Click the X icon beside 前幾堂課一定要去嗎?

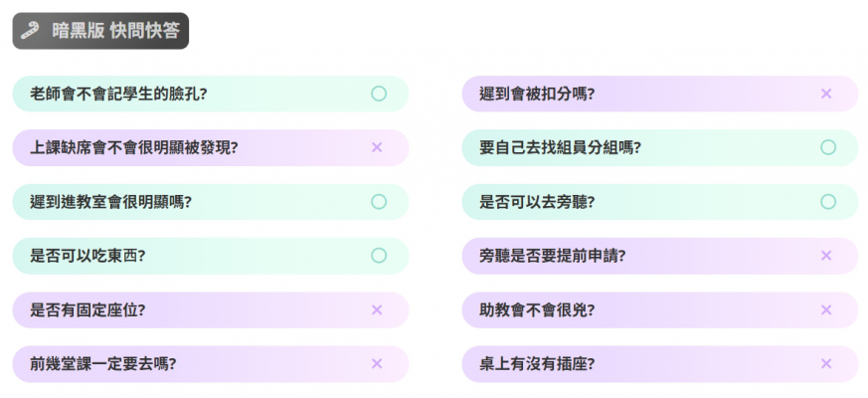click(x=377, y=363)
